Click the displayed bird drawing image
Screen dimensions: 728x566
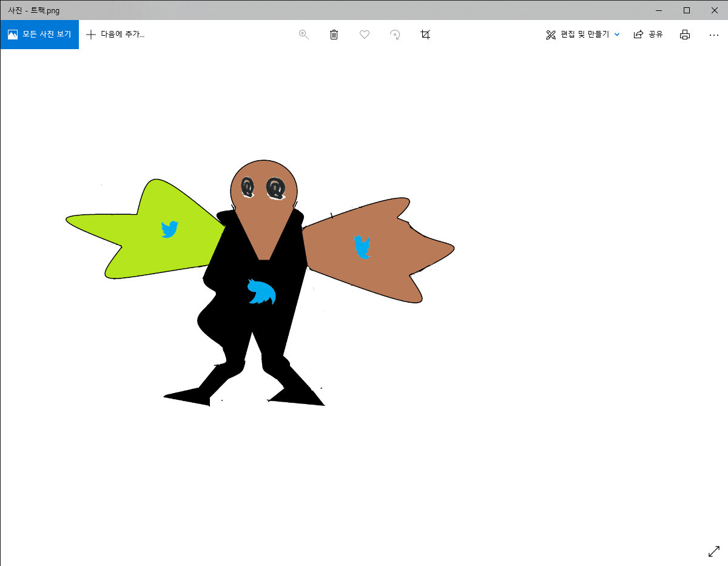click(x=260, y=283)
